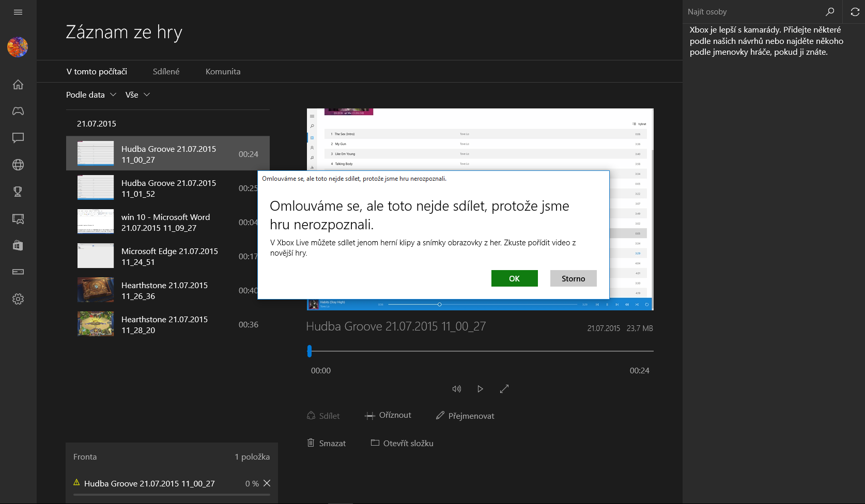This screenshot has height=504, width=865.
Task: Cancel queued upload with X
Action: click(x=267, y=483)
